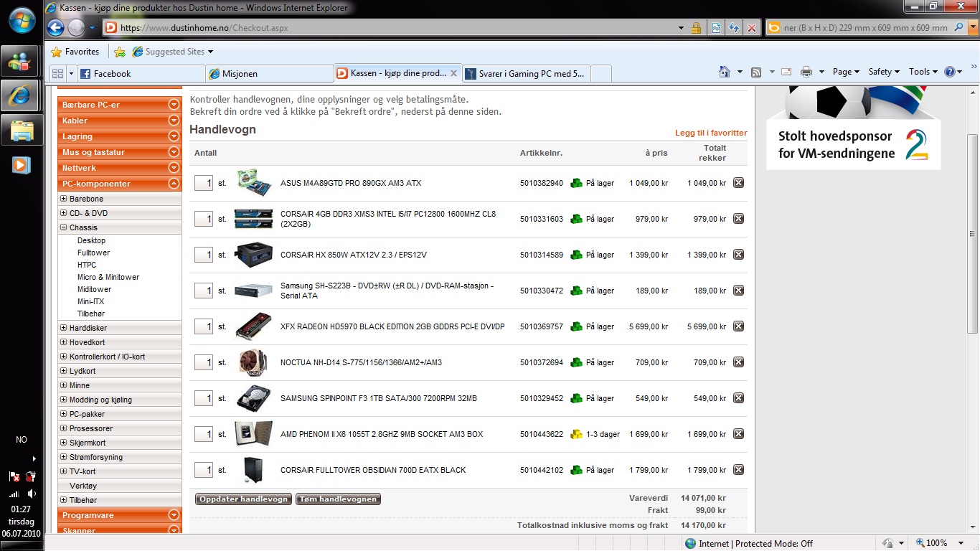Expand the Barebone category
The width and height of the screenshot is (980, 551).
pyautogui.click(x=64, y=199)
